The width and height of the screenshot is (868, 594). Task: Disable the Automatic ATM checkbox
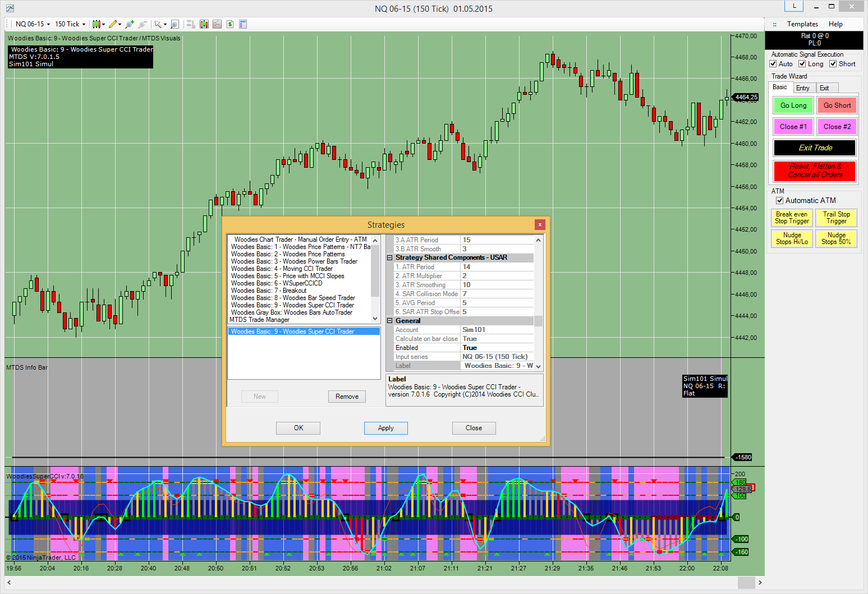tap(779, 201)
